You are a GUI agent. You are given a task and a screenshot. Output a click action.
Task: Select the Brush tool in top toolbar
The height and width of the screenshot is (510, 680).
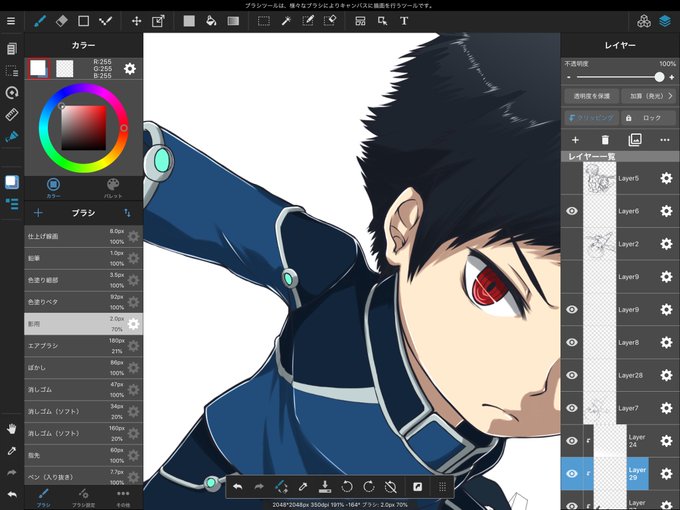(x=40, y=21)
